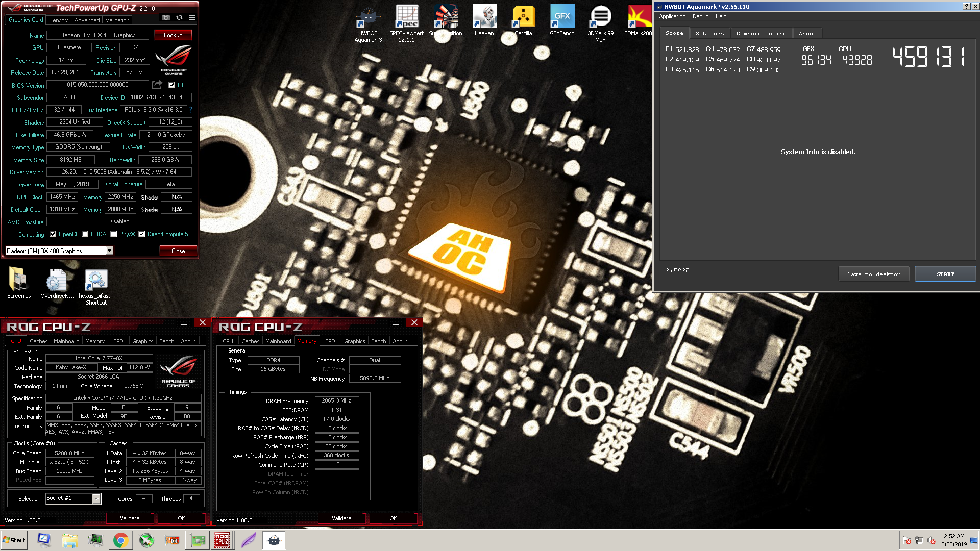Viewport: 980px width, 551px height.
Task: Switch to the Sensors tab in GPU-Z
Action: point(59,20)
